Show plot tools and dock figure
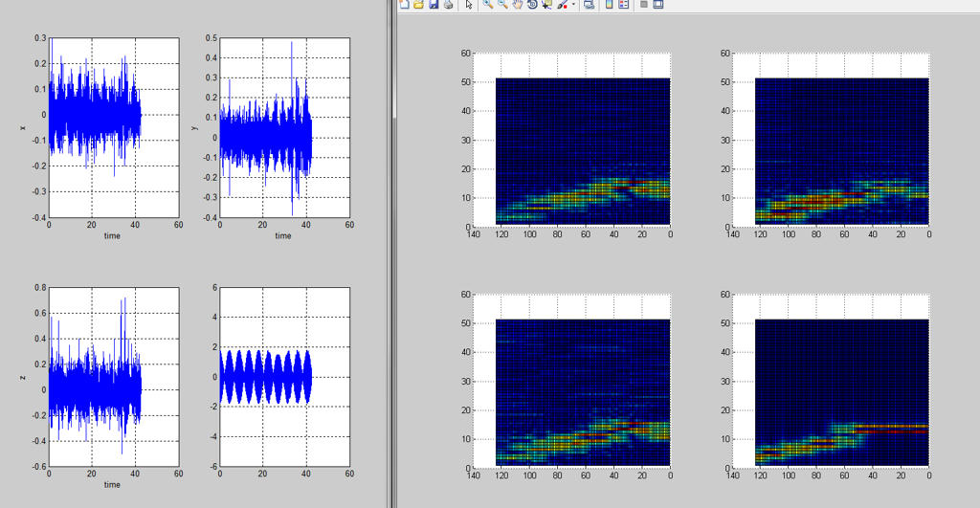980x508 pixels. (658, 5)
